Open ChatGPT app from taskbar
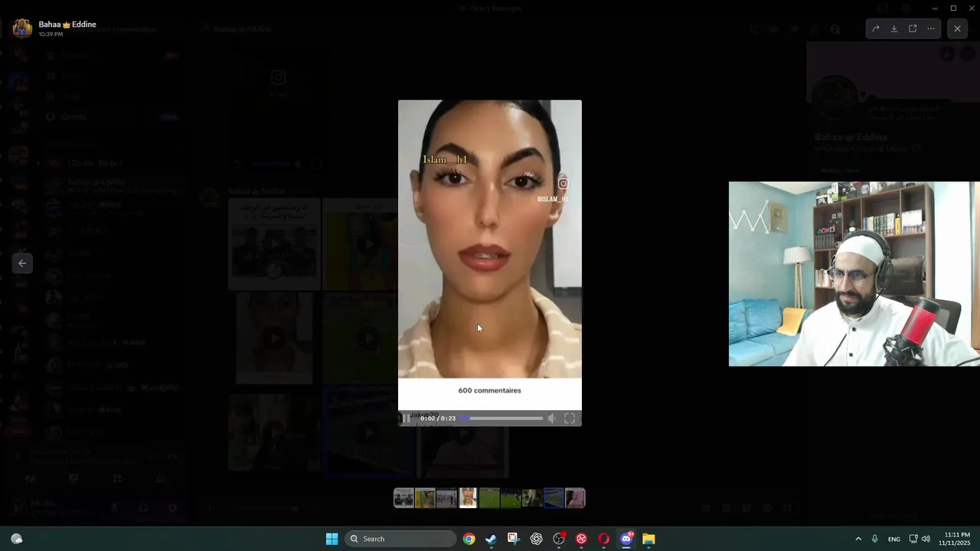980x551 pixels. pyautogui.click(x=536, y=539)
